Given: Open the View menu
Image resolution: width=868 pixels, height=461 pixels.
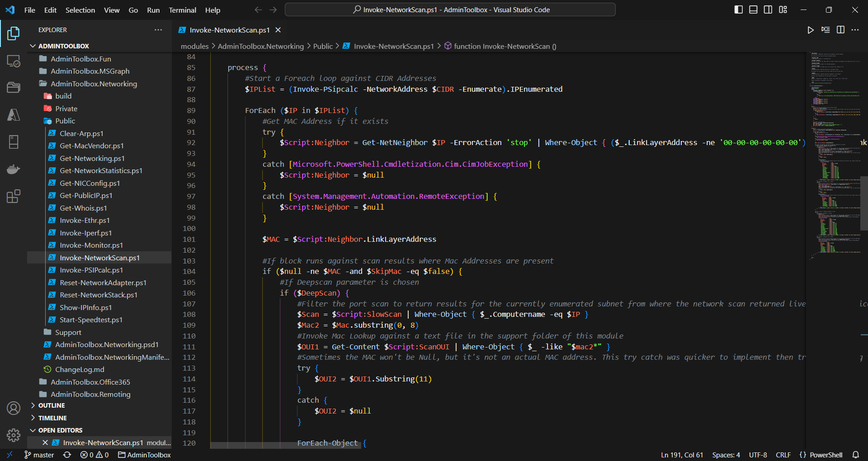Looking at the screenshot, I should pos(112,10).
